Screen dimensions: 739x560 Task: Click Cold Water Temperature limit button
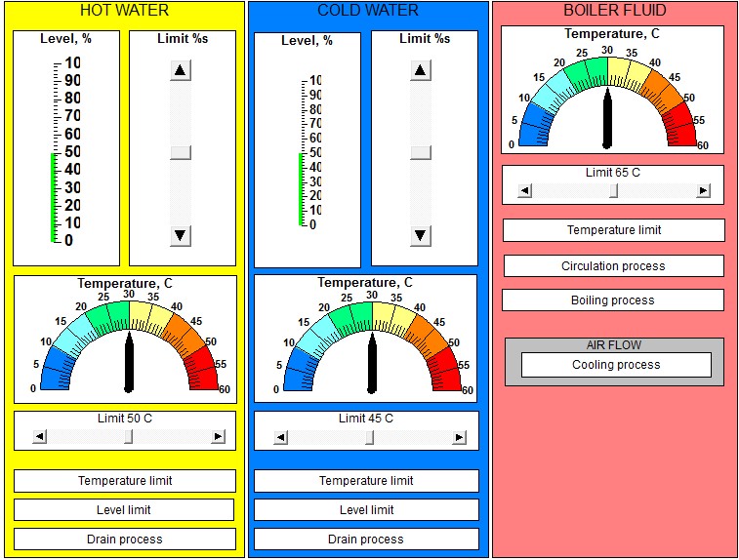point(366,481)
